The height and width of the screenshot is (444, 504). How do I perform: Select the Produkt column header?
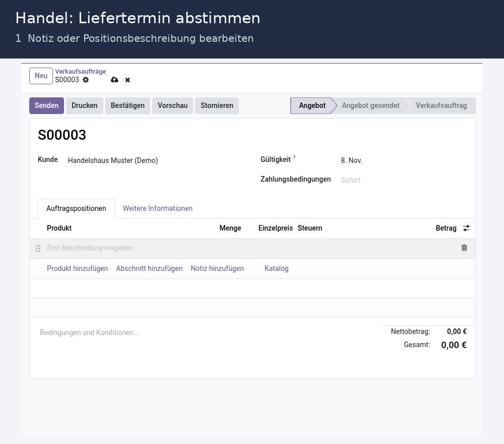click(x=59, y=228)
